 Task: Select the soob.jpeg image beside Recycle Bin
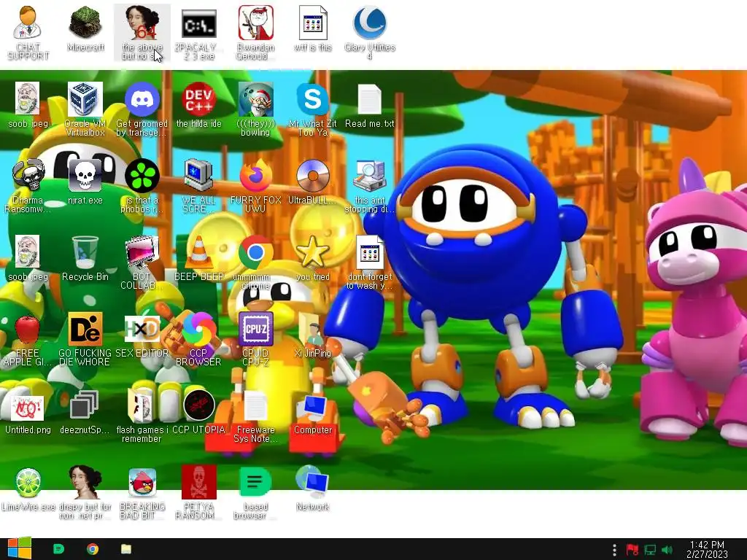point(28,252)
